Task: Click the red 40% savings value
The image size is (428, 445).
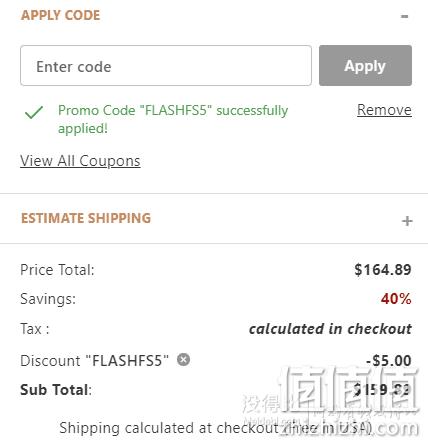Action: pos(396,299)
